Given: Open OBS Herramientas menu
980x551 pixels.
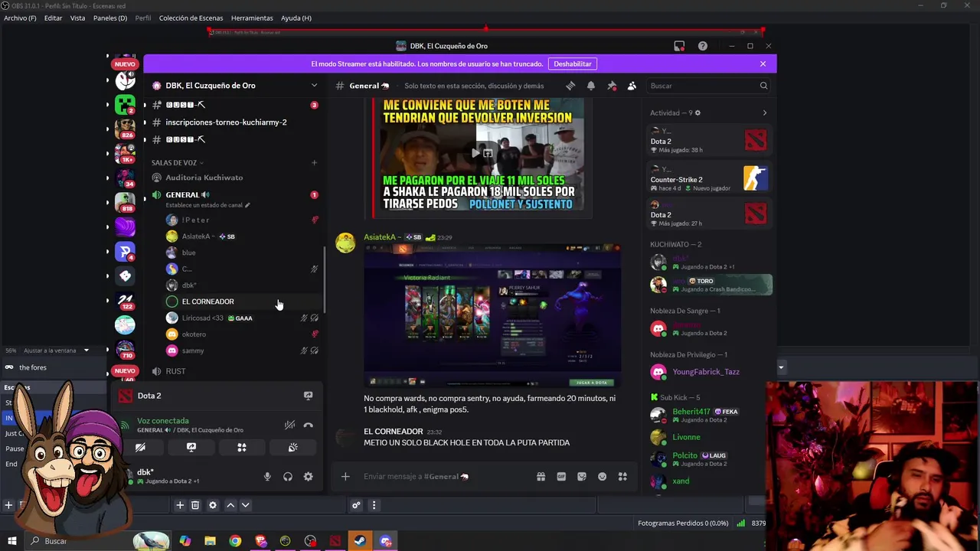Looking at the screenshot, I should pos(252,18).
